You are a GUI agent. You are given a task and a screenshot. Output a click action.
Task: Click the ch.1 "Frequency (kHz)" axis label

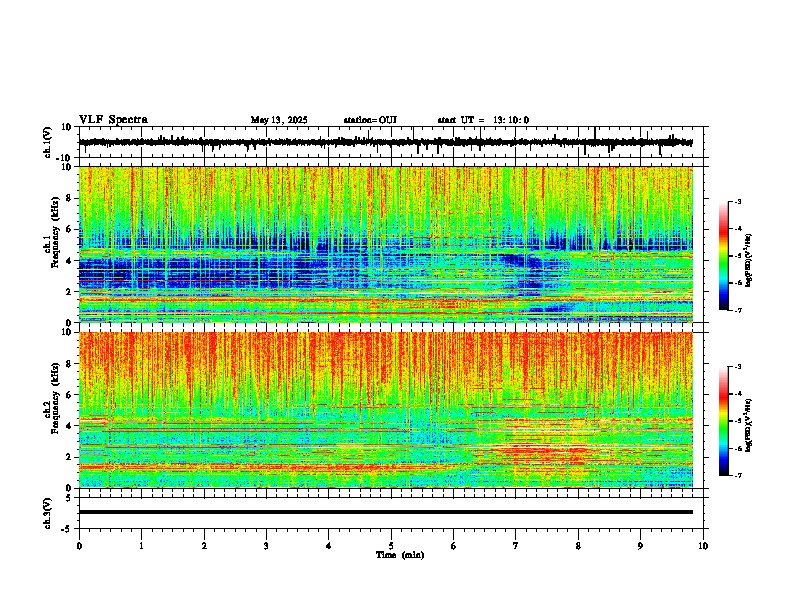pos(54,232)
